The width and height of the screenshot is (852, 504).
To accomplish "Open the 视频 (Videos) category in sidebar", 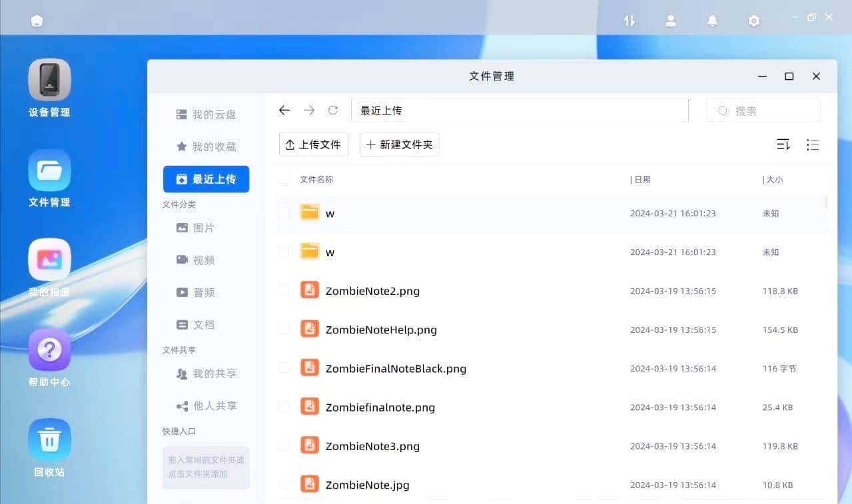I will (202, 260).
